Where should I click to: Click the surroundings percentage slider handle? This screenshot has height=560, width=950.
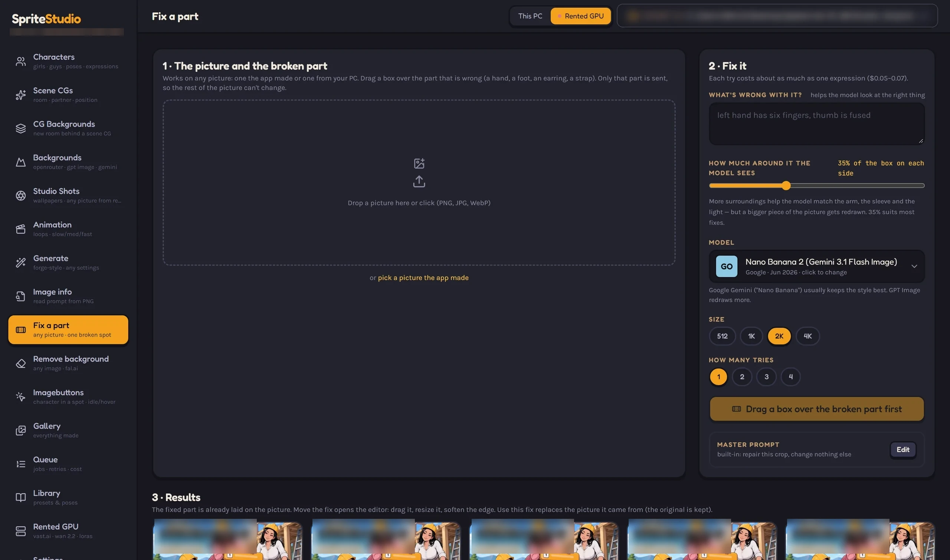(x=786, y=186)
